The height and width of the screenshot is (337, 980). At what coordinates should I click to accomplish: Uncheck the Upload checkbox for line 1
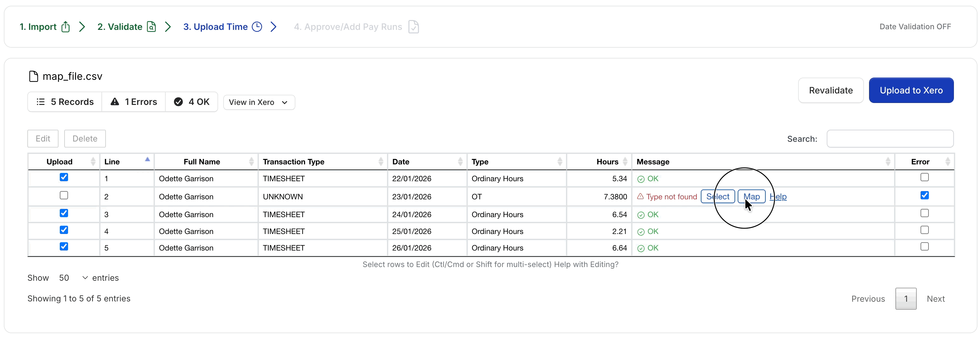[x=64, y=177]
